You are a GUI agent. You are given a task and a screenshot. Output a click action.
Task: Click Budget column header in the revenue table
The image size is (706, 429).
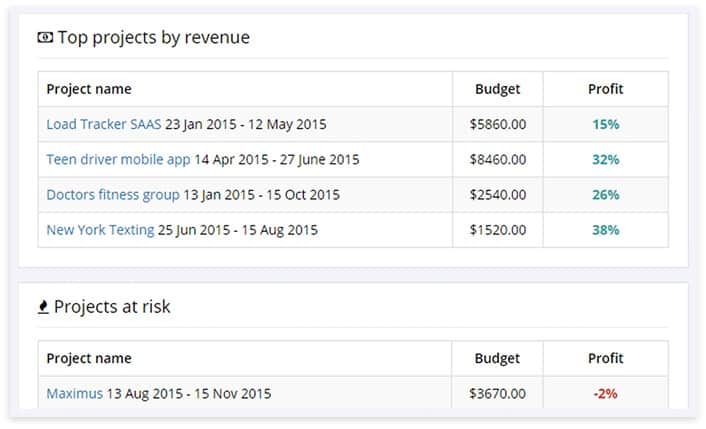(497, 89)
